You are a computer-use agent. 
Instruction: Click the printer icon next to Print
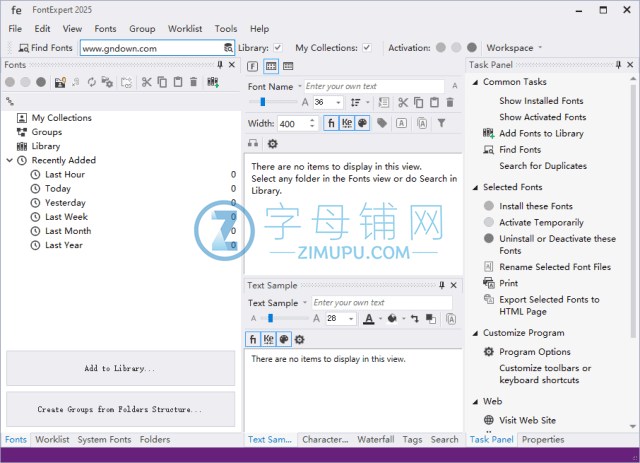click(x=489, y=283)
